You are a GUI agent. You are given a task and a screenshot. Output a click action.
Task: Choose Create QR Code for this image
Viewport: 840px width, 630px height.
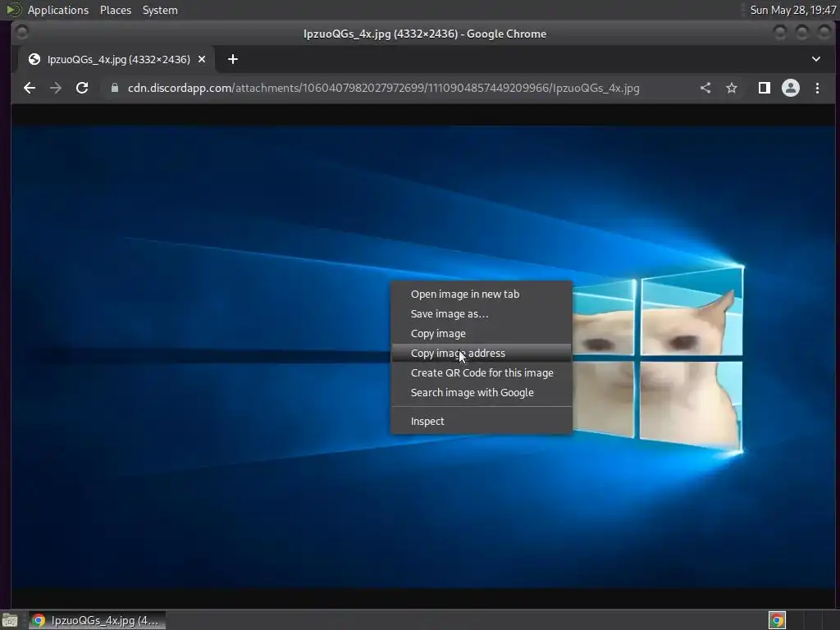pyautogui.click(x=481, y=373)
